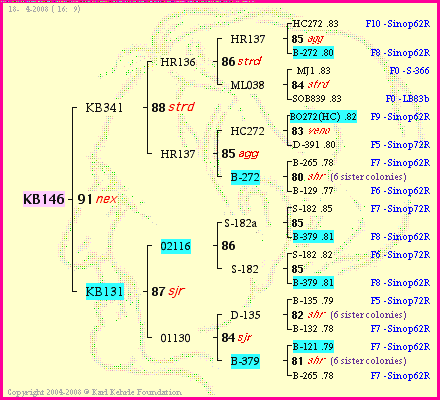Click the S-182 .85 entry
This screenshot has width=440, height=400.
point(312,209)
